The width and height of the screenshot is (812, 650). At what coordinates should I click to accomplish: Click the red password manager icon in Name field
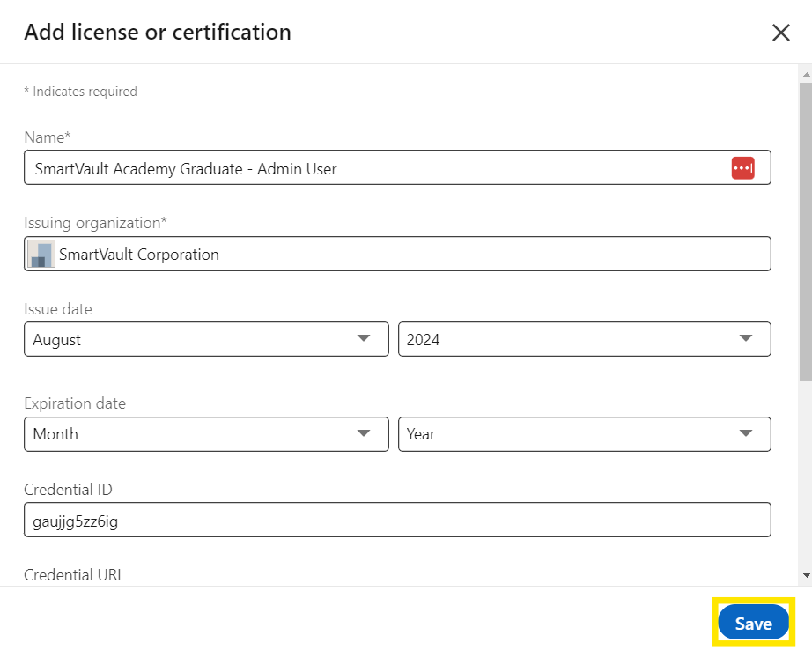coord(742,168)
